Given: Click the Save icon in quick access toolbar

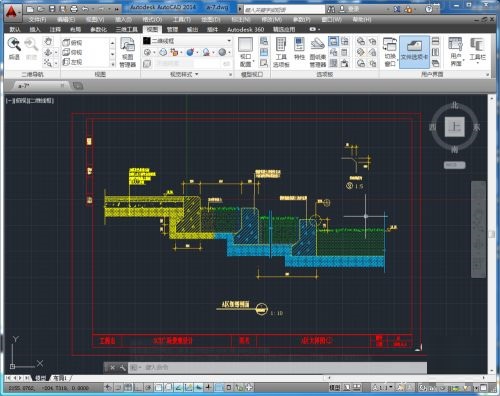Looking at the screenshot, I should (52, 9).
